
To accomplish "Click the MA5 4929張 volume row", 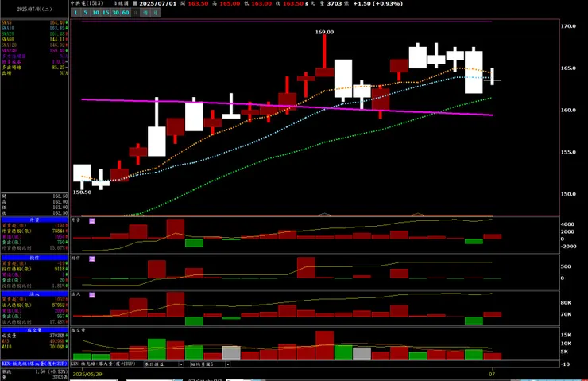I will coord(34,341).
